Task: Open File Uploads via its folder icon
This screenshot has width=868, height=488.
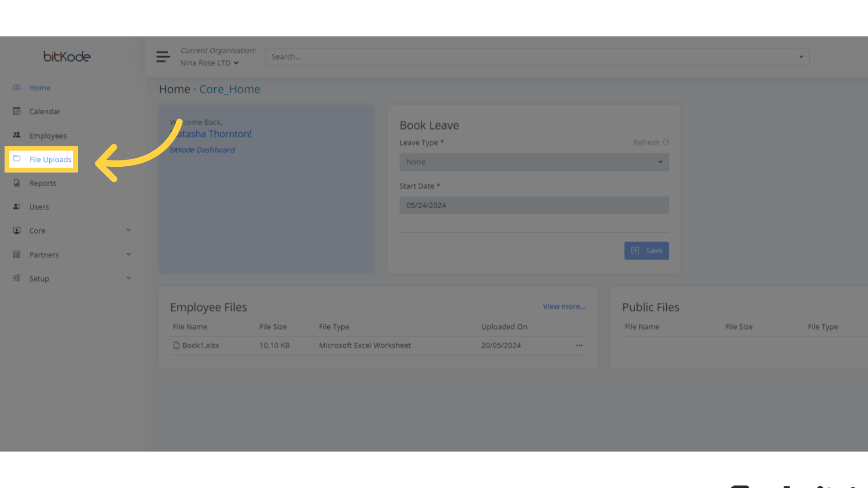Action: (x=16, y=159)
